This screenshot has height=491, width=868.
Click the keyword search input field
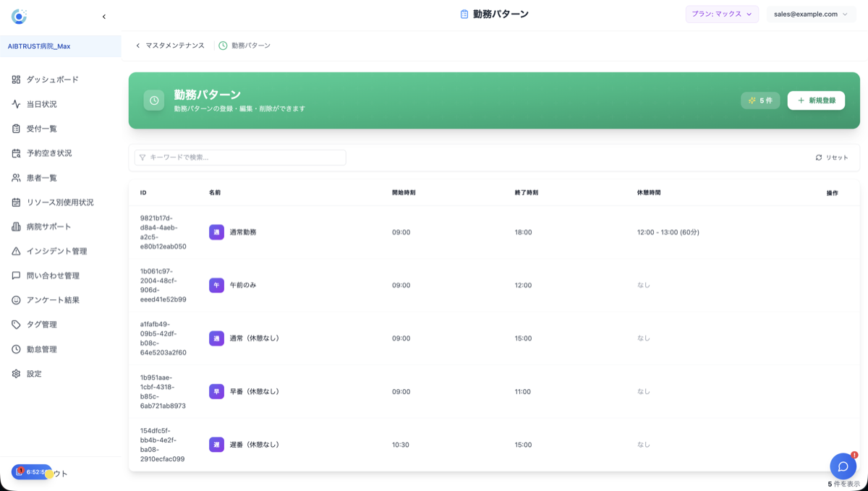239,157
